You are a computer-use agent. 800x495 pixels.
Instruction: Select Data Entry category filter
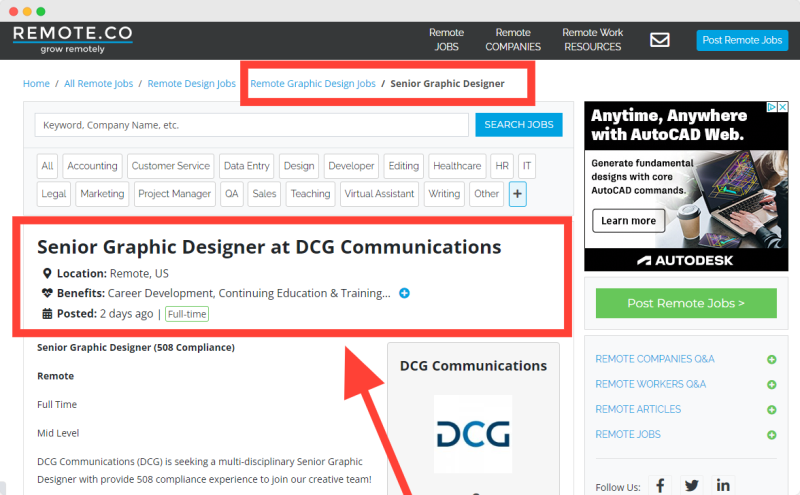click(246, 166)
